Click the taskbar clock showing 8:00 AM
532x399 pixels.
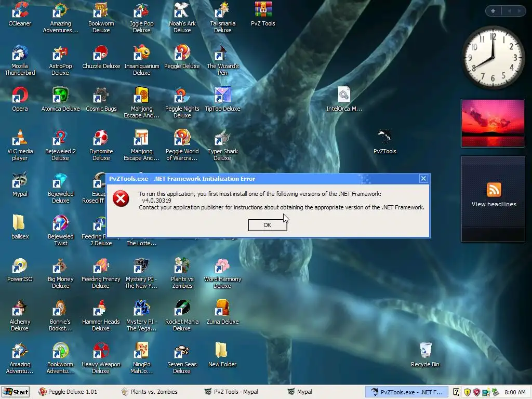point(515,392)
